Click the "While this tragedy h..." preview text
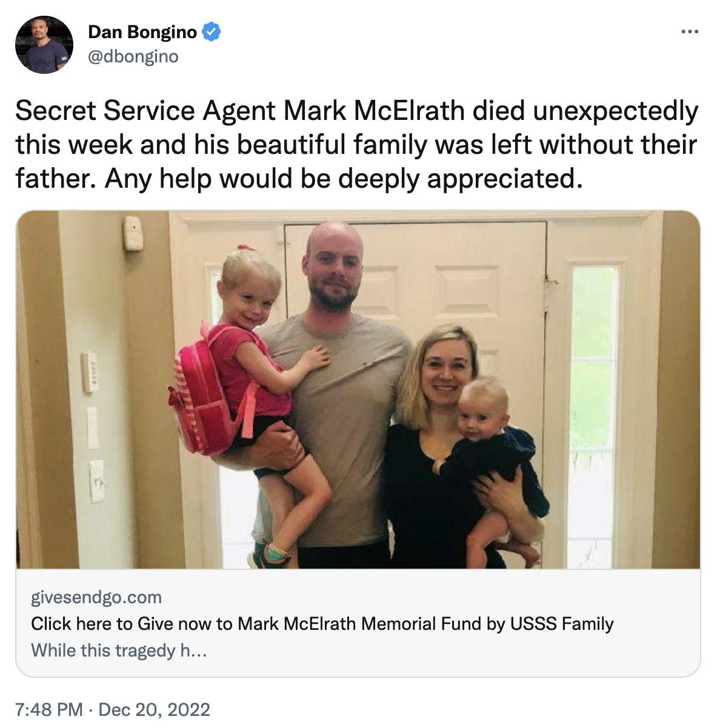The height and width of the screenshot is (728, 720). click(x=119, y=650)
